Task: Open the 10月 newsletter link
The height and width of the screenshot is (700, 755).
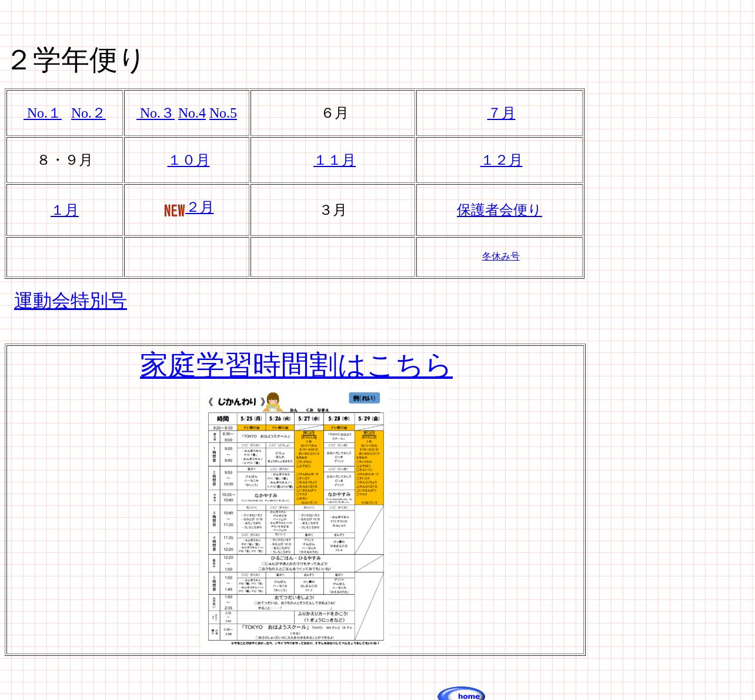Action: click(x=188, y=160)
